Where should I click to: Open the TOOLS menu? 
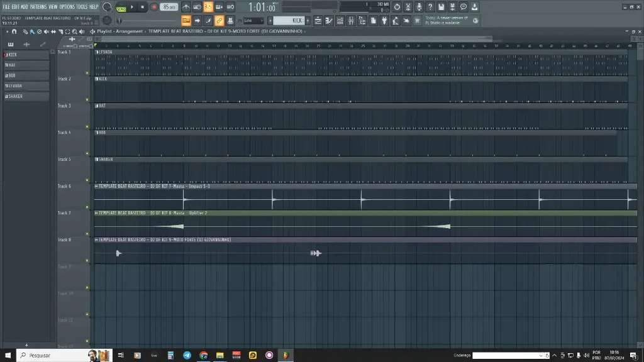(x=82, y=6)
